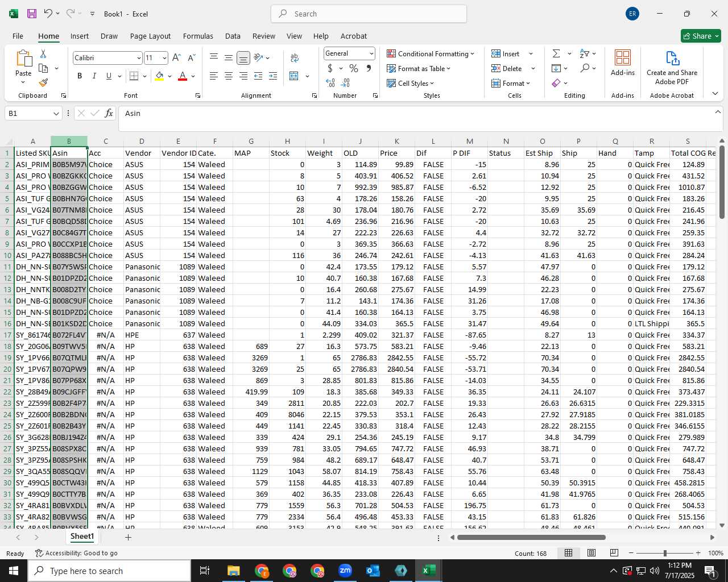
Task: Click Delete cells button
Action: coord(507,68)
